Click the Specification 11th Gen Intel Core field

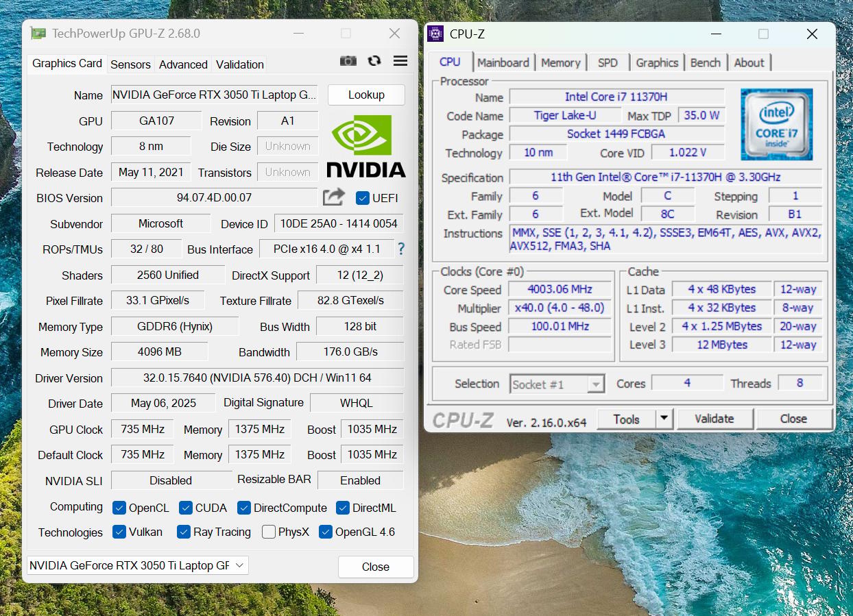click(666, 177)
